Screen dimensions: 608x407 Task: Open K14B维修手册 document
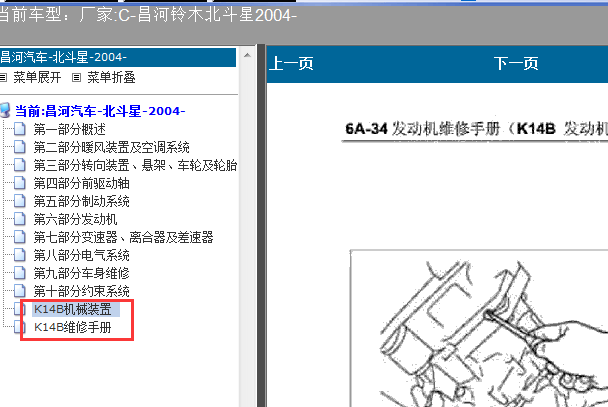point(73,327)
